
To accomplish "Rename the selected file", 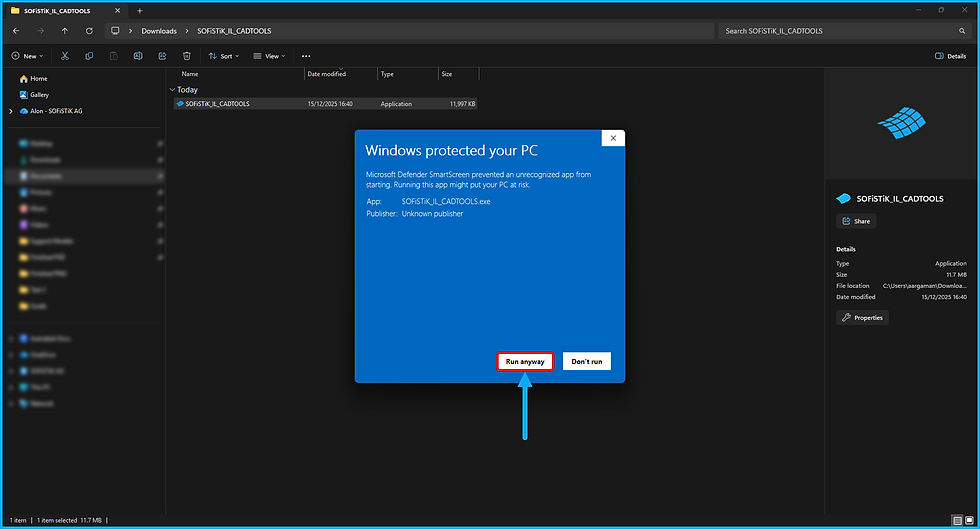I will pyautogui.click(x=138, y=56).
